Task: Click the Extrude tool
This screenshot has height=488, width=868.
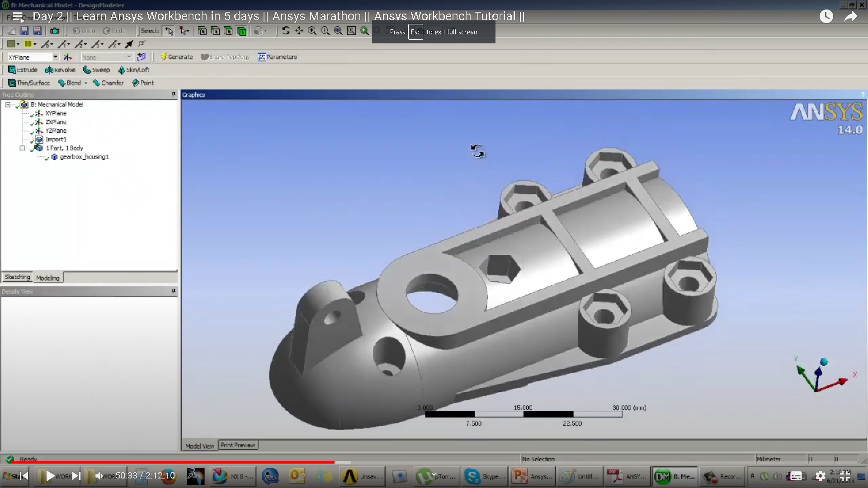Action: point(23,70)
